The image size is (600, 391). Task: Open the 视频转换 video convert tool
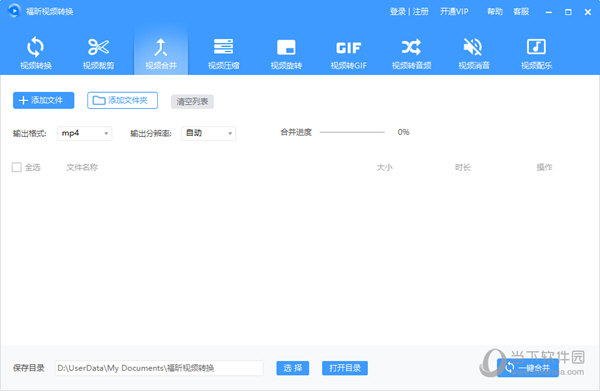click(36, 53)
